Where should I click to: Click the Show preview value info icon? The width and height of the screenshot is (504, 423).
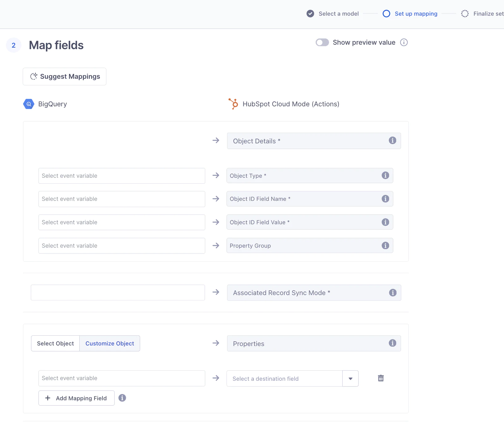[404, 42]
